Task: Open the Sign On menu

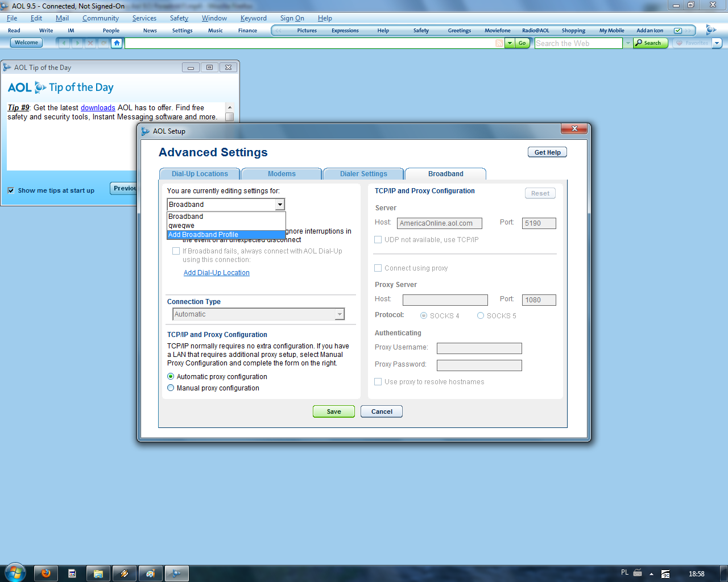Action: coord(292,18)
